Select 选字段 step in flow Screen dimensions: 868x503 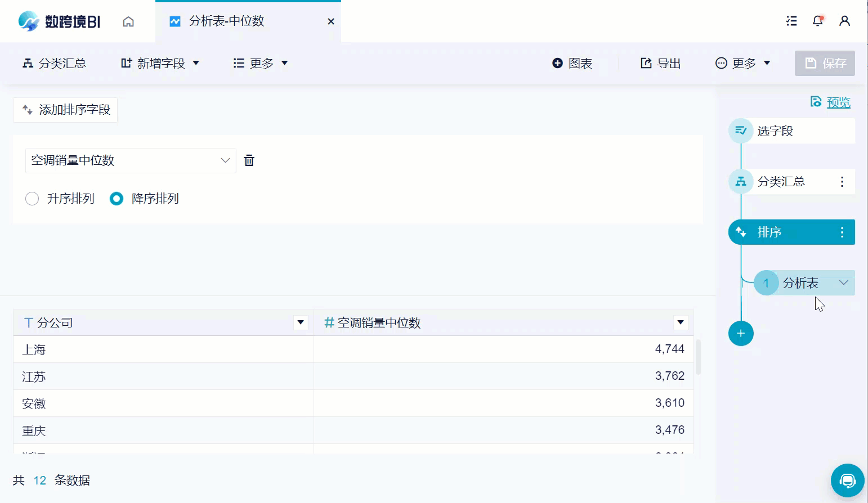tap(791, 131)
